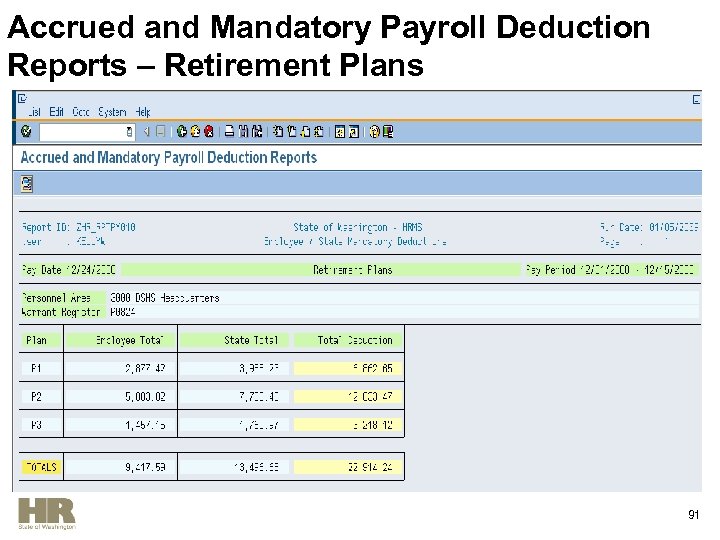The height and width of the screenshot is (540, 720).
Task: Click the icon on the application toolbar
Action: click(27, 184)
